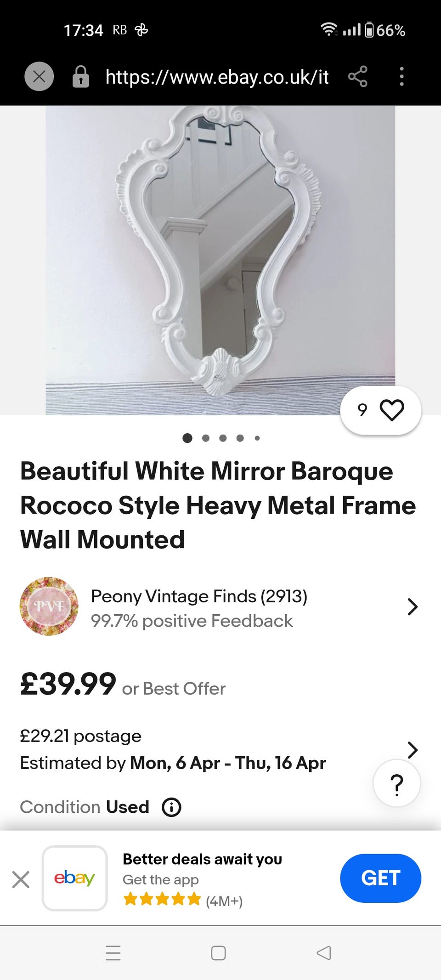Close the browser tab with X button
This screenshot has height=980, width=441.
39,76
